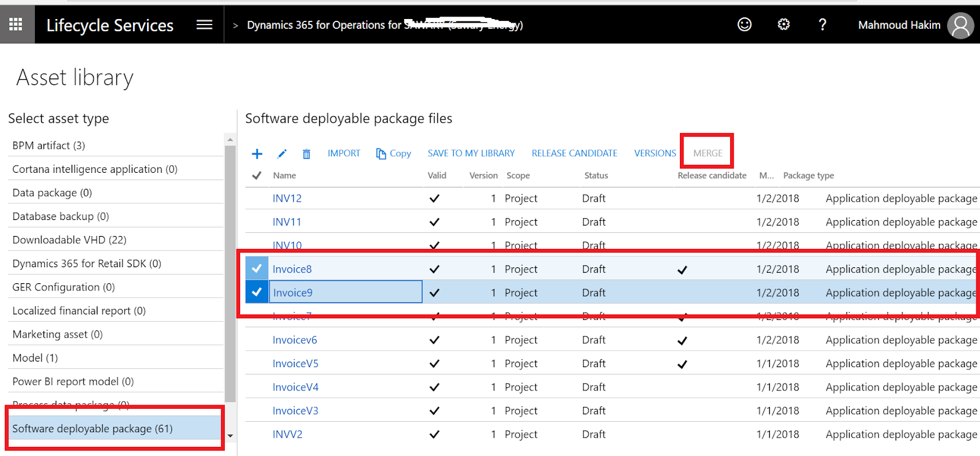
Task: Open the INV11 package link
Action: (x=287, y=222)
